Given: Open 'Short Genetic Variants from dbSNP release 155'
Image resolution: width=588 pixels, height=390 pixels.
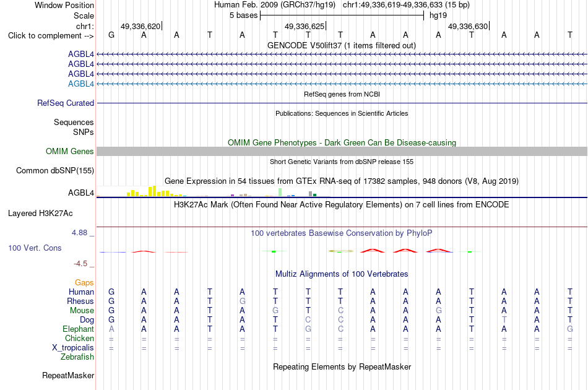Looking at the screenshot, I should point(342,162).
